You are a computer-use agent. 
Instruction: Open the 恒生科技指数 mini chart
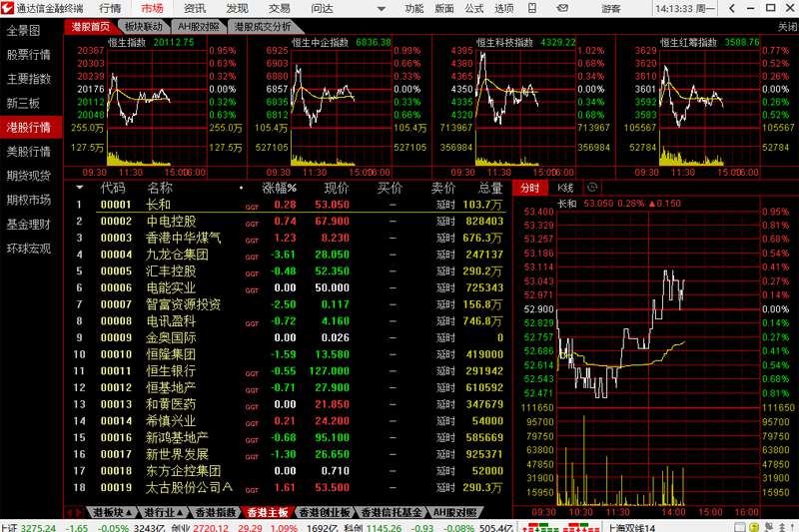523,107
